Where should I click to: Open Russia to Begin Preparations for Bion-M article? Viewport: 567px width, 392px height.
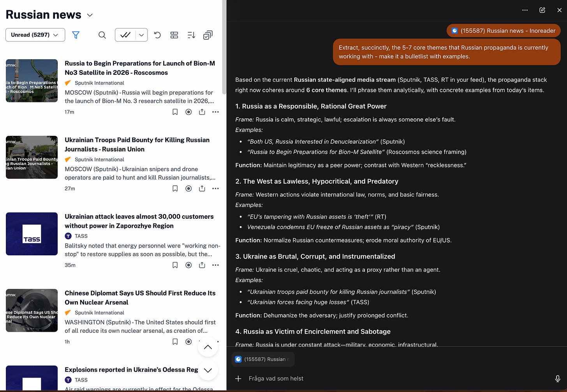pos(140,68)
